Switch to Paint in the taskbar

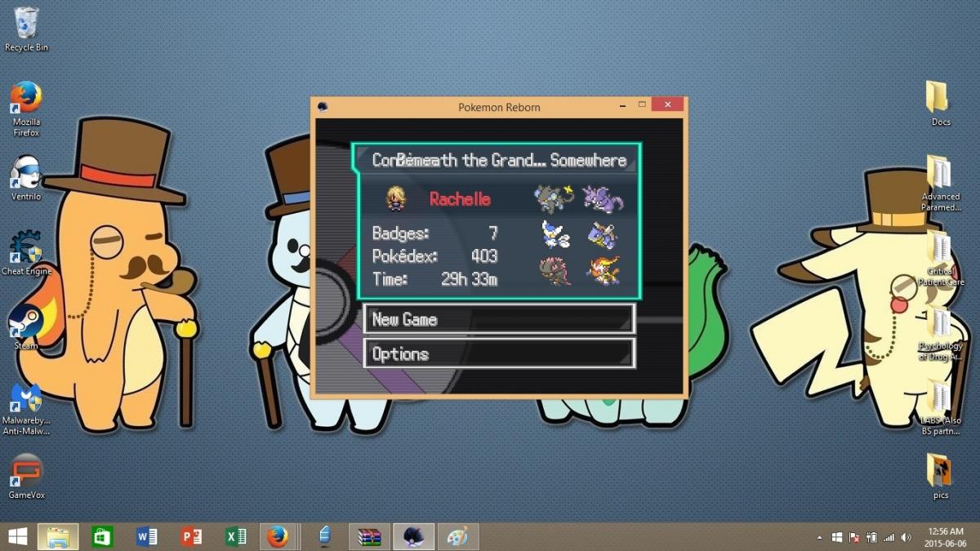click(457, 536)
